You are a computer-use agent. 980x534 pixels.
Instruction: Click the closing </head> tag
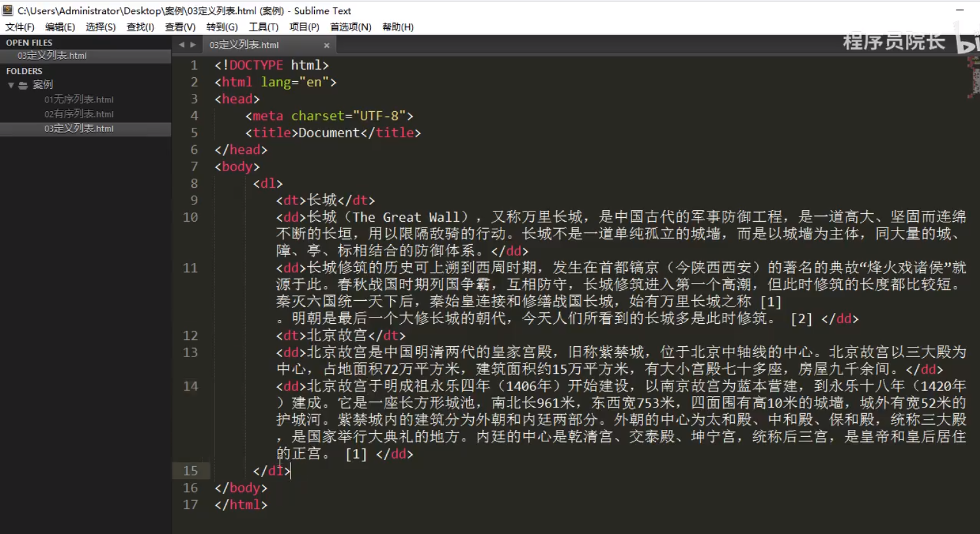[241, 150]
